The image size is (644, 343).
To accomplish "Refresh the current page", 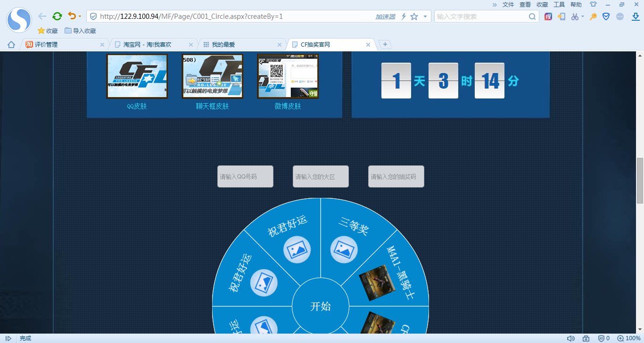I will click(57, 16).
